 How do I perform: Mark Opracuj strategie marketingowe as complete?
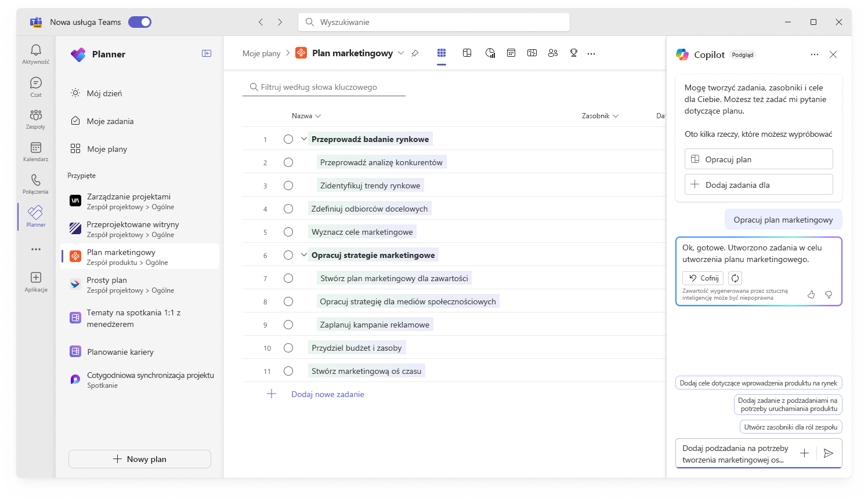point(288,255)
